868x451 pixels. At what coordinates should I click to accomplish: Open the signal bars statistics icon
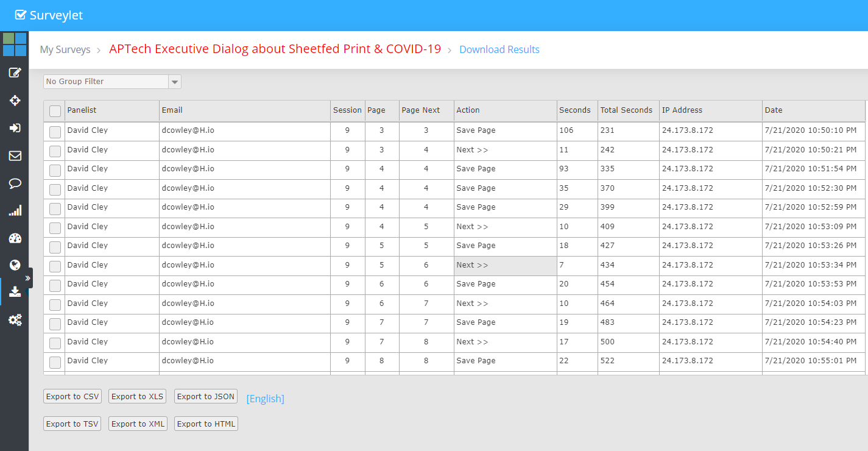15,211
